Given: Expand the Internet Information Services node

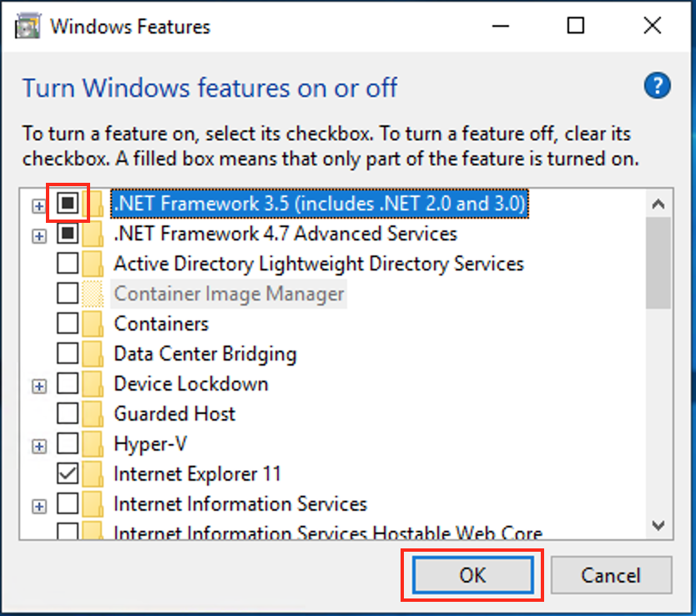Looking at the screenshot, I should click(x=38, y=507).
